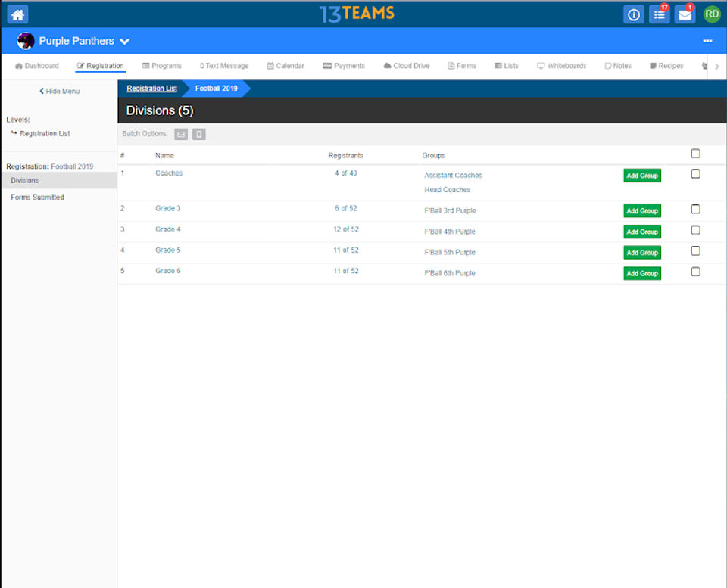The width and height of the screenshot is (727, 588).
Task: Click Add Group for Coaches
Action: coord(642,176)
